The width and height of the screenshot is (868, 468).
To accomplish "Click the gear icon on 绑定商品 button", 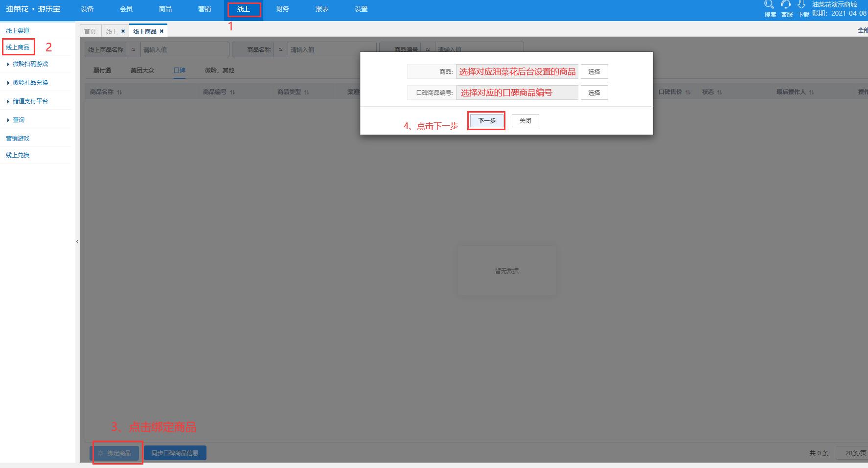I will point(101,453).
